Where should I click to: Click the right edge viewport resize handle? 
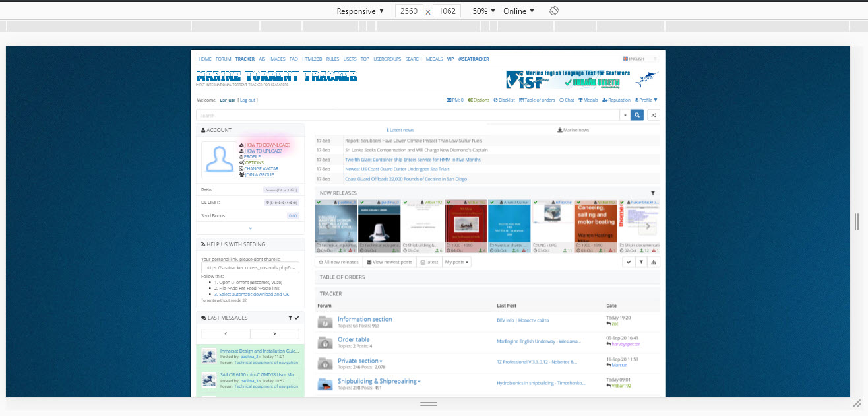click(x=856, y=222)
